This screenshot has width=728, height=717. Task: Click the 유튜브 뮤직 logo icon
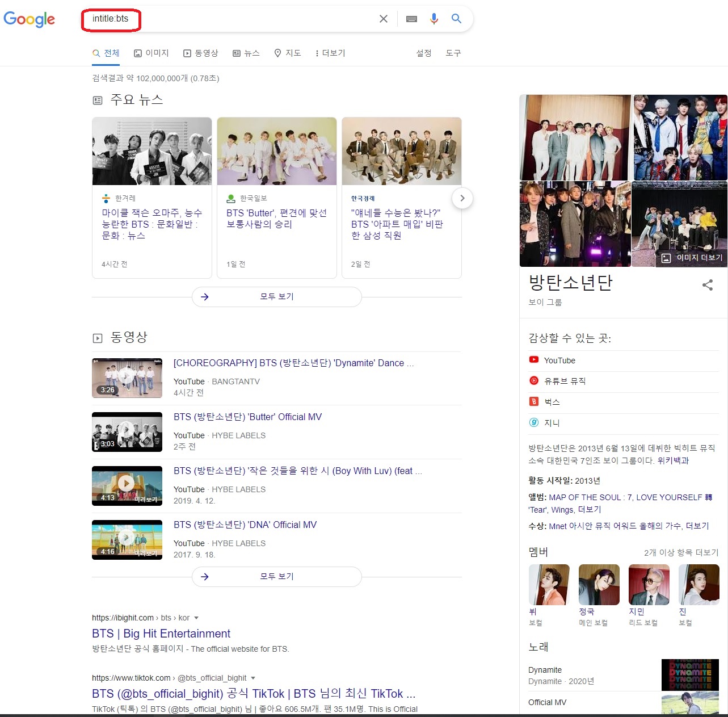[534, 380]
